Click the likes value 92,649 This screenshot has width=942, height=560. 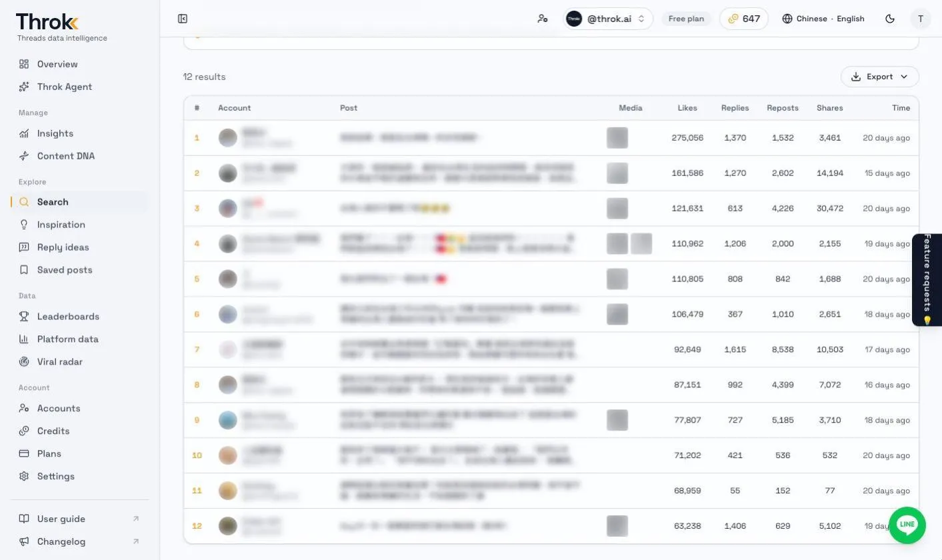[x=687, y=349]
